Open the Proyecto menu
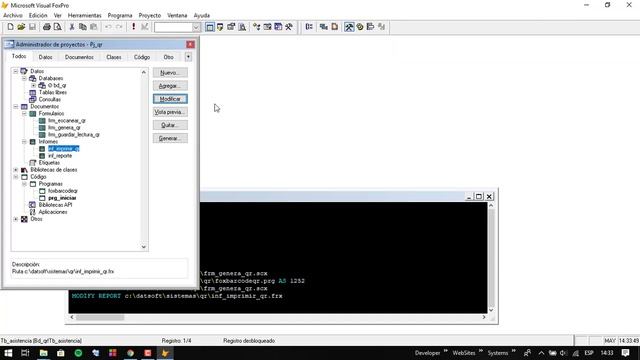The image size is (640, 360). point(149,15)
